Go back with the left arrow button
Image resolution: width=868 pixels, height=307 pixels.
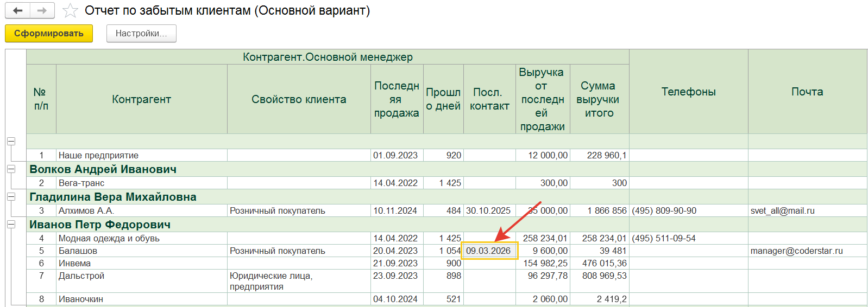click(x=17, y=10)
